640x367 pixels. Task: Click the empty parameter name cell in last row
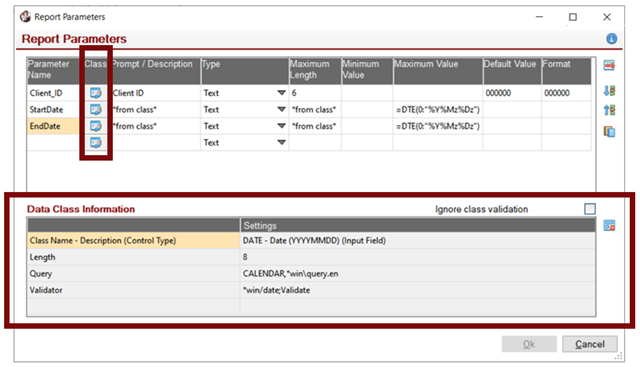point(53,142)
